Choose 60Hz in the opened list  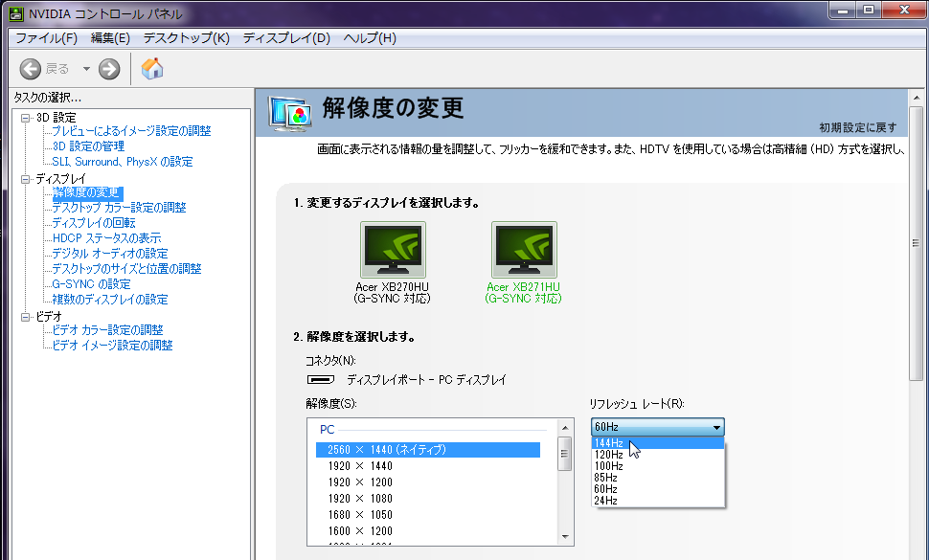[658, 489]
